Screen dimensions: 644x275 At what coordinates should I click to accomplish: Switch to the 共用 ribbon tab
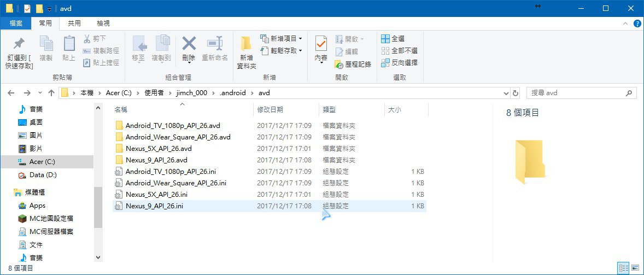click(74, 24)
